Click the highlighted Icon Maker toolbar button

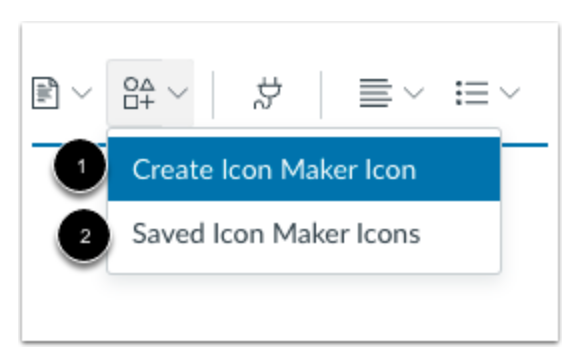click(x=150, y=92)
